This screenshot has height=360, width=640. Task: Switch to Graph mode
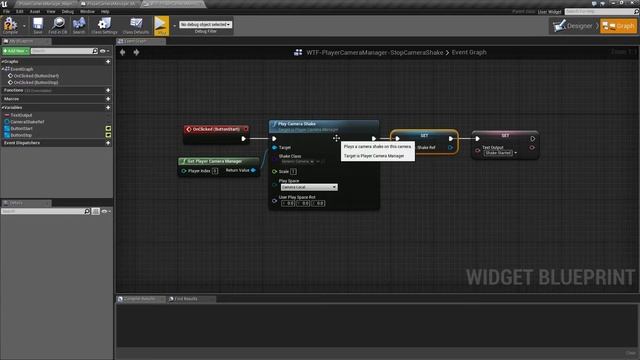click(619, 26)
